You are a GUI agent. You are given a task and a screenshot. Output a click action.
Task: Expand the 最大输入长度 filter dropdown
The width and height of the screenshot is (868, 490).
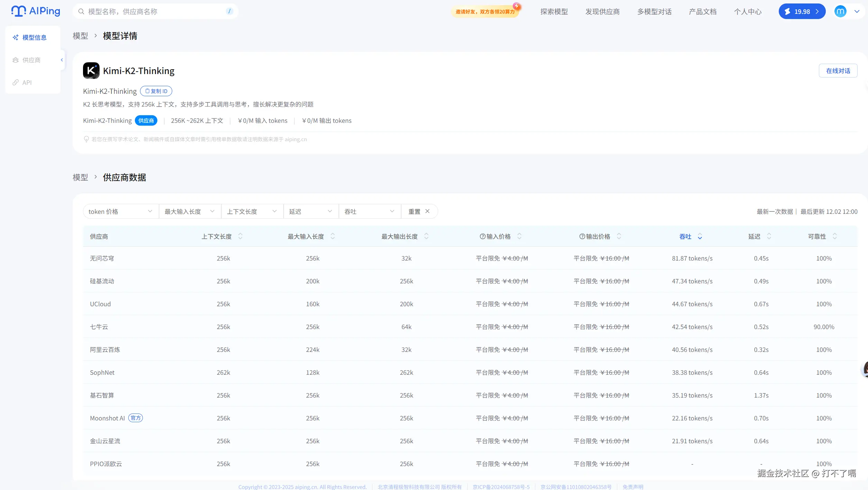190,211
